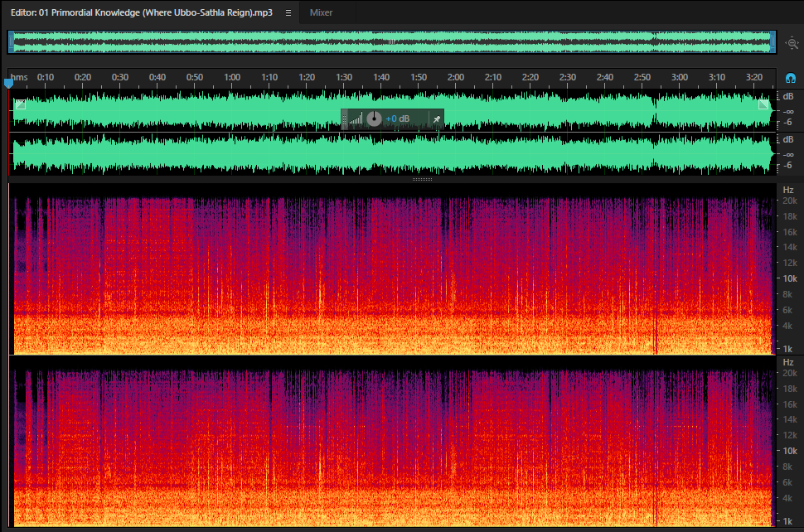804x532 pixels.
Task: Click the fade in handle on the waveform
Action: click(x=21, y=104)
